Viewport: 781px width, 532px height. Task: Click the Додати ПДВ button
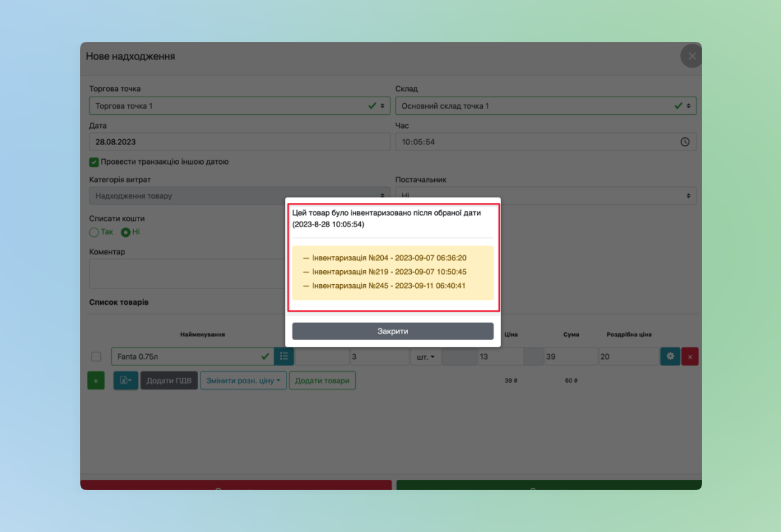click(169, 381)
